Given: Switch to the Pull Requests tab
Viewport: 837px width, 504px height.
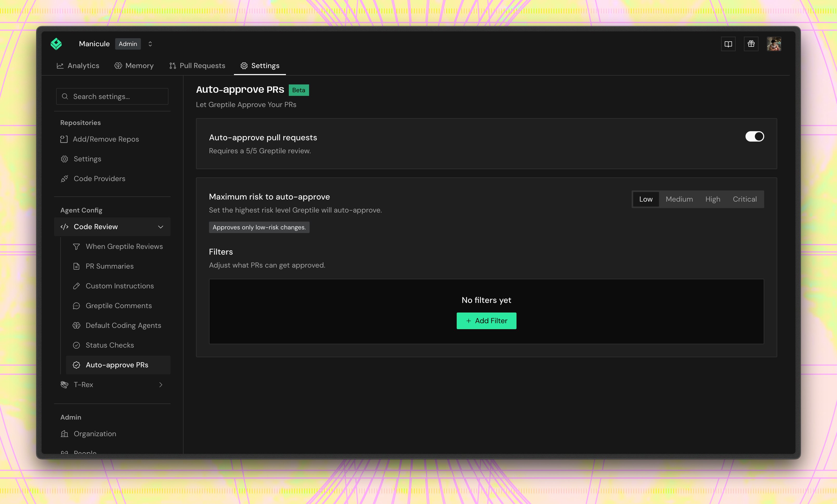Looking at the screenshot, I should pos(197,65).
